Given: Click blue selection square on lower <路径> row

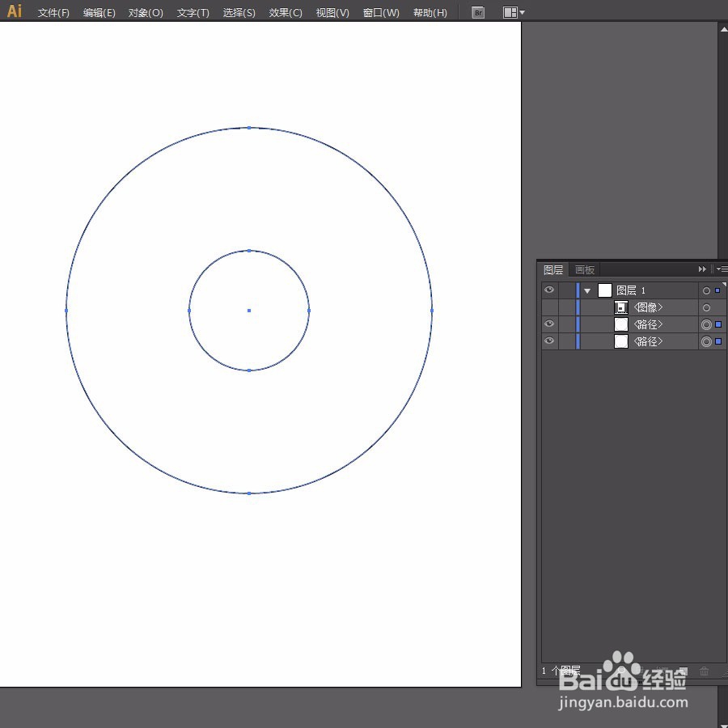Looking at the screenshot, I should click(718, 341).
